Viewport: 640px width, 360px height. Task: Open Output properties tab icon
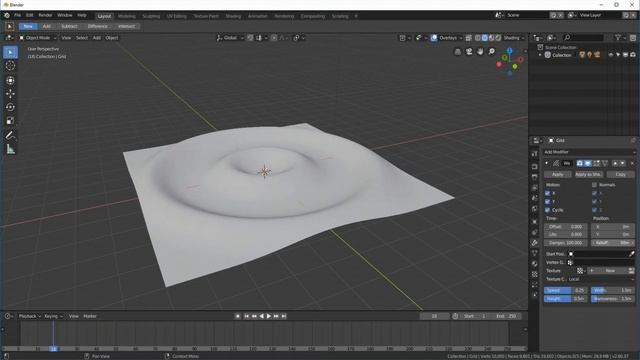(x=535, y=177)
